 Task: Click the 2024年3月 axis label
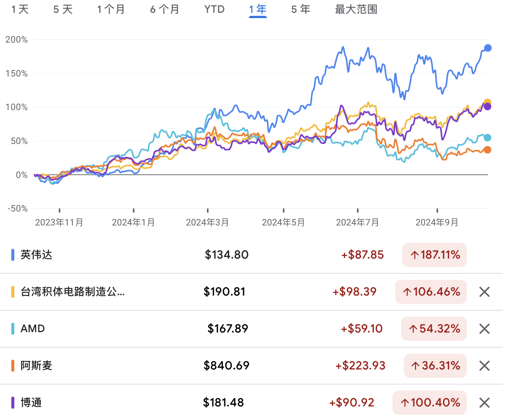[207, 222]
